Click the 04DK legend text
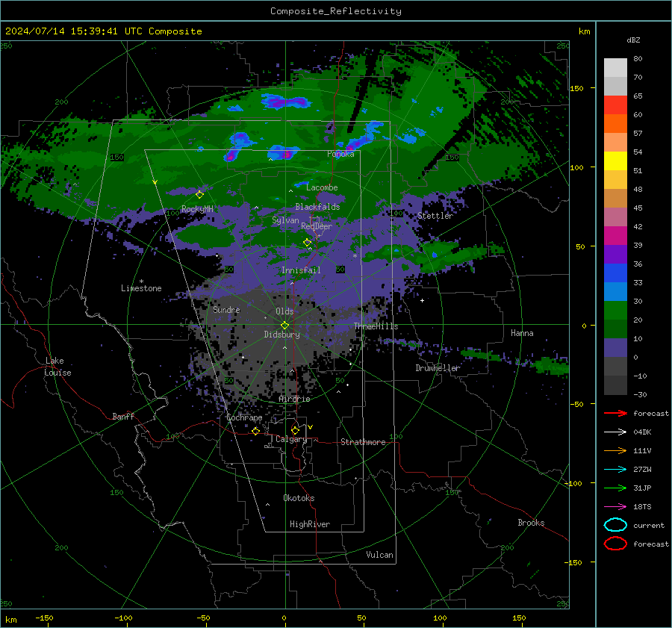672x628 pixels. [642, 432]
